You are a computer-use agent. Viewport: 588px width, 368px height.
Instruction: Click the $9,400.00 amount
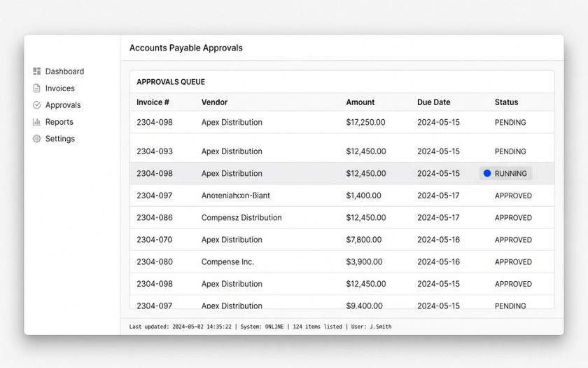364,306
